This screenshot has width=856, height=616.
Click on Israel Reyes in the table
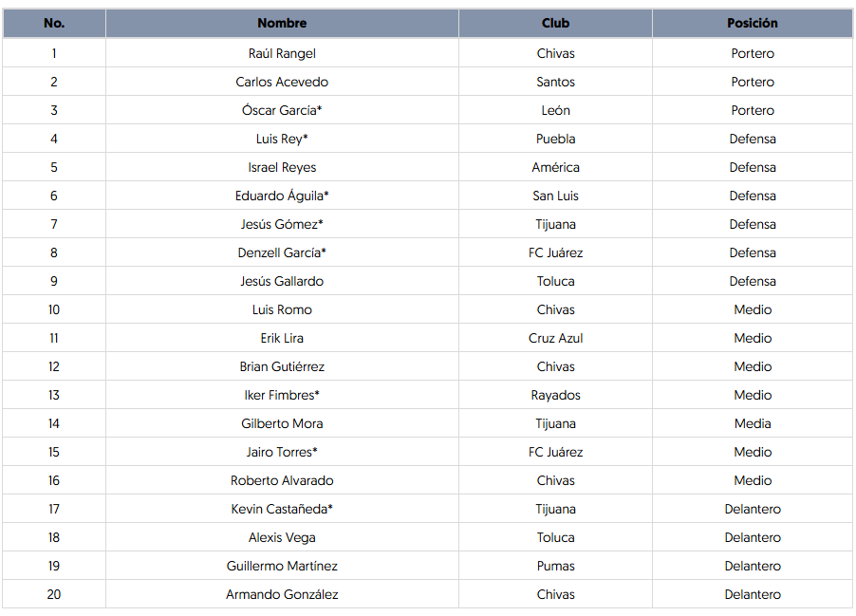(x=282, y=167)
